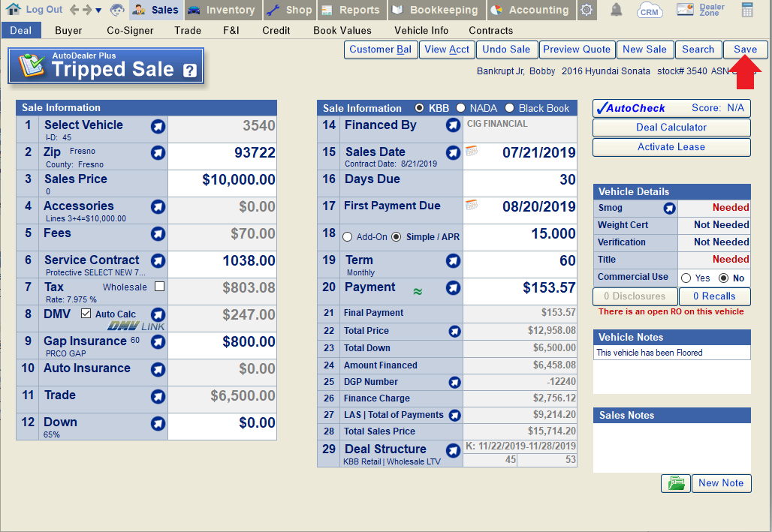Switch to the Buyer tab
The image size is (772, 532).
click(68, 31)
